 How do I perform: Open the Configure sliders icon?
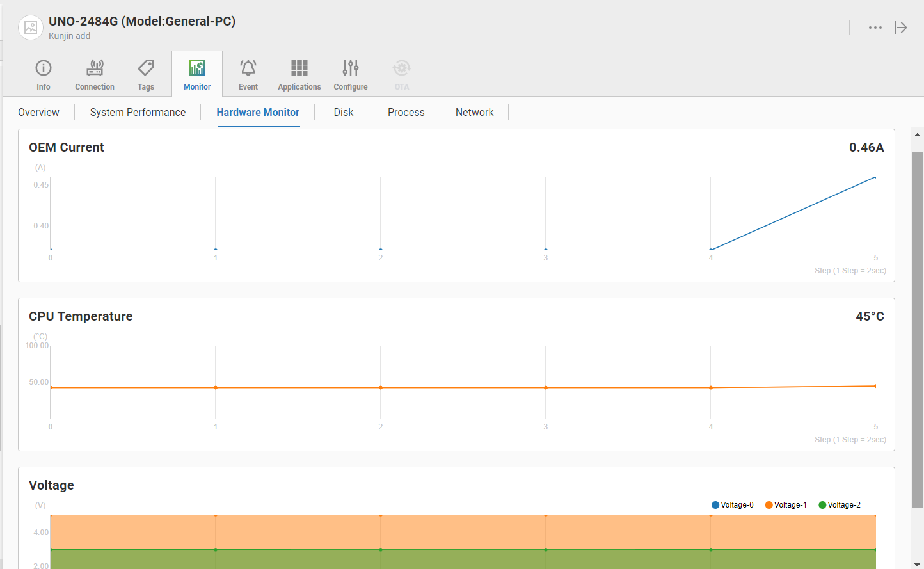coord(351,68)
